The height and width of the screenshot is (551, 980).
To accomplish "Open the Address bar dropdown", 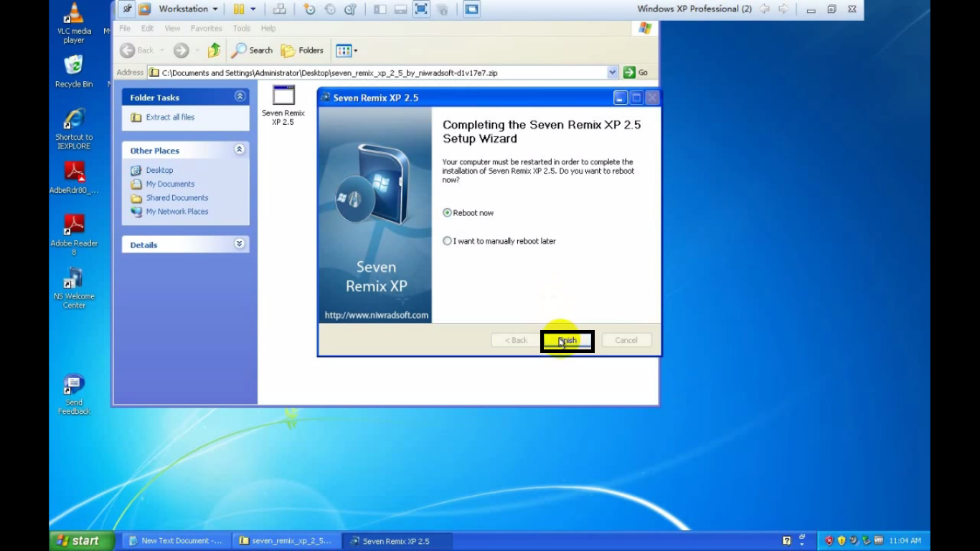I will pyautogui.click(x=612, y=72).
